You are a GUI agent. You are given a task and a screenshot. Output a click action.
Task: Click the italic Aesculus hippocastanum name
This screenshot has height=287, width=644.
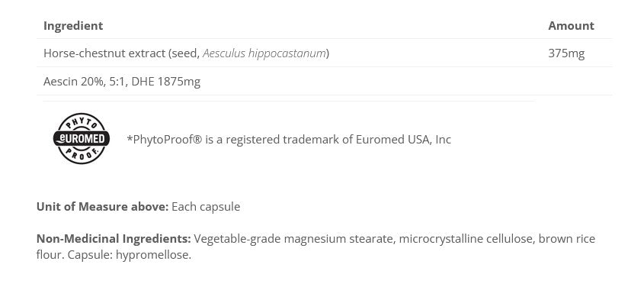click(x=264, y=53)
